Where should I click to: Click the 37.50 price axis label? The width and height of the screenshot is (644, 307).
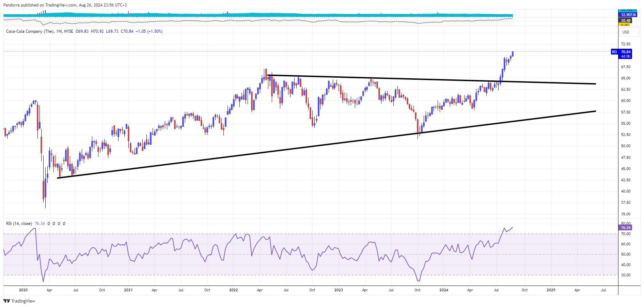pos(626,202)
